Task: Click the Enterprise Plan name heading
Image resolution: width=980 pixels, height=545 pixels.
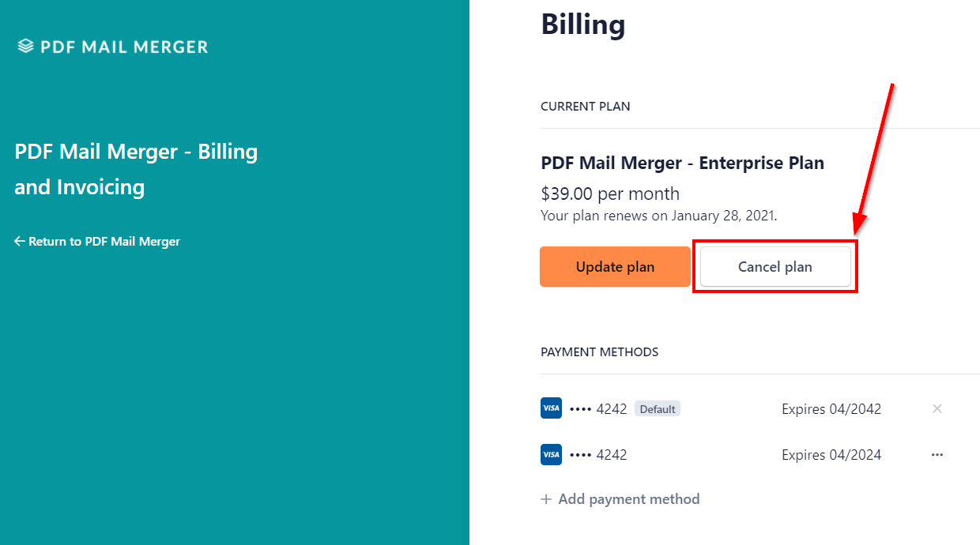Action: coord(682,163)
